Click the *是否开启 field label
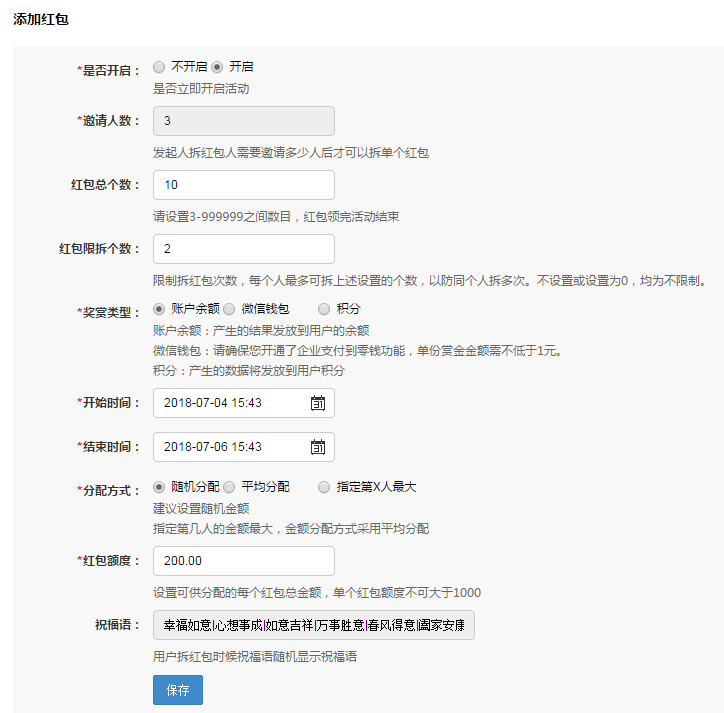Viewport: 724px width, 713px height. (108, 71)
